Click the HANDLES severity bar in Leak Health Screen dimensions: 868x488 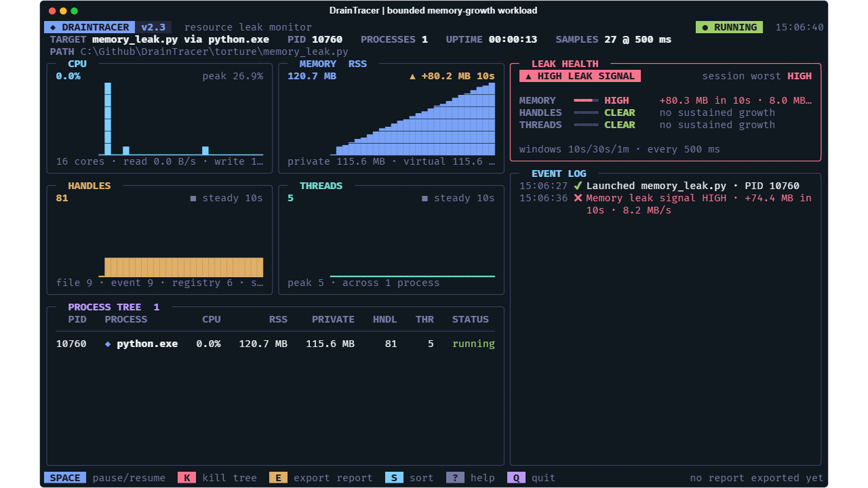(586, 113)
